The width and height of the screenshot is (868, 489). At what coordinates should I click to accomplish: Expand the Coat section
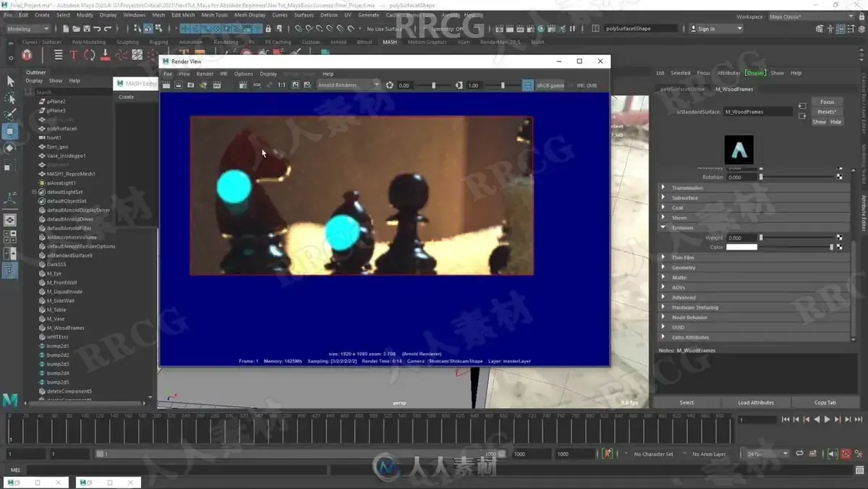point(754,208)
